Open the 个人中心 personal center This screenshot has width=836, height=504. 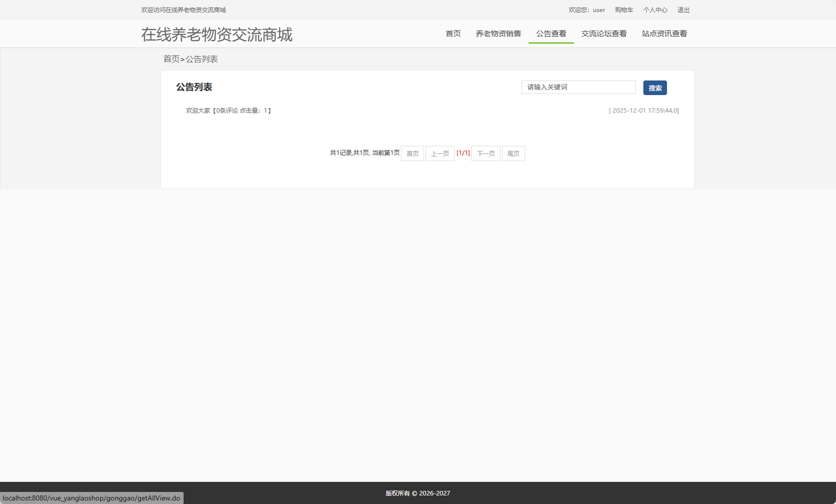coord(655,10)
